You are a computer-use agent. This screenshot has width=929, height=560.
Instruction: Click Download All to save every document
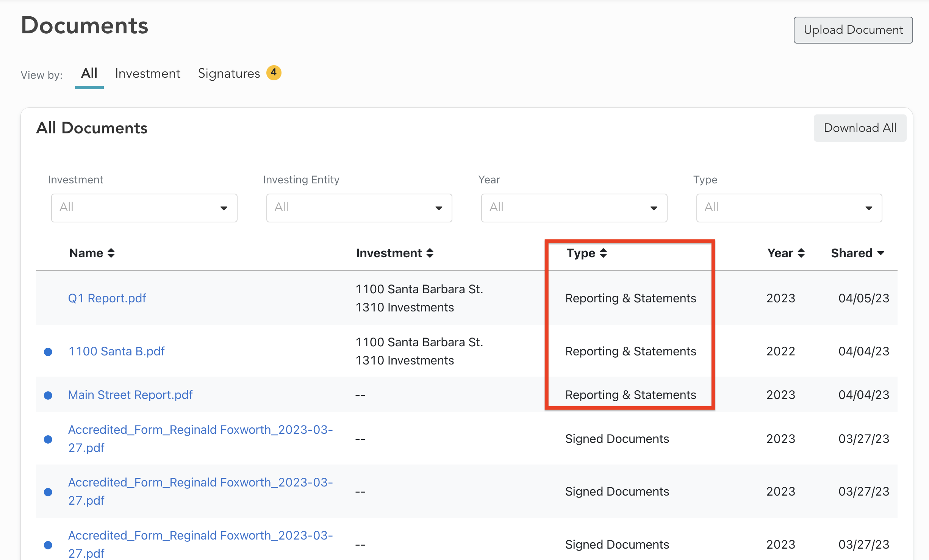pos(860,128)
